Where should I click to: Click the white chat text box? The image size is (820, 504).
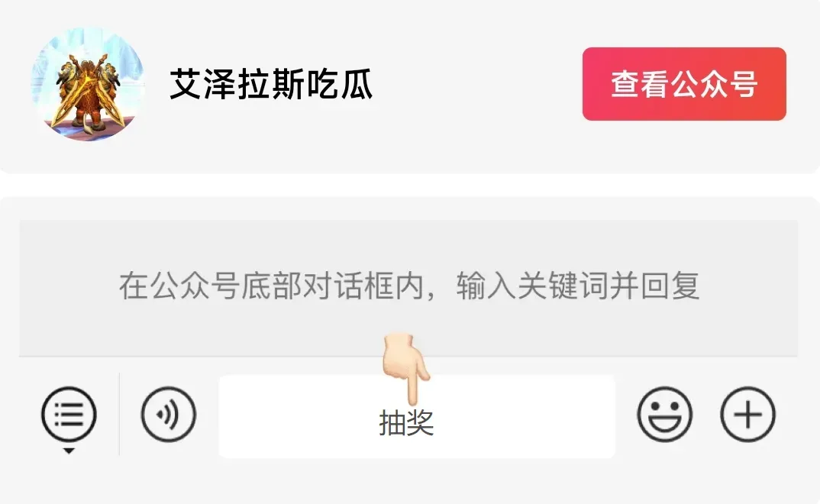417,417
